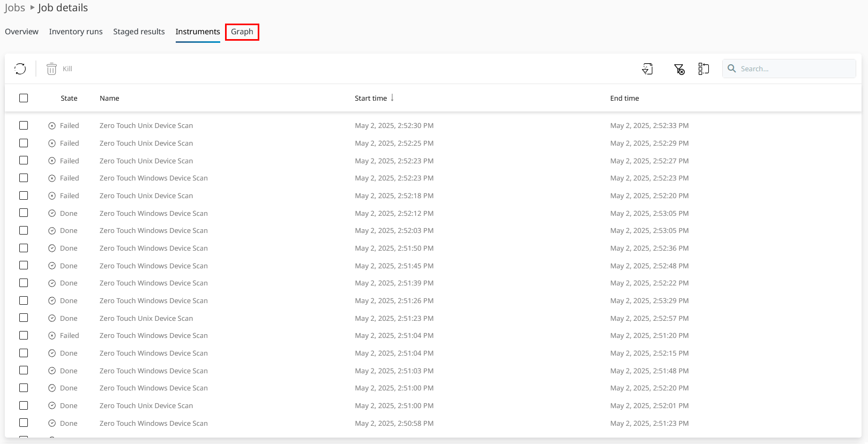Click the magnifier icon in search box
This screenshot has height=444, width=868.
coord(732,69)
